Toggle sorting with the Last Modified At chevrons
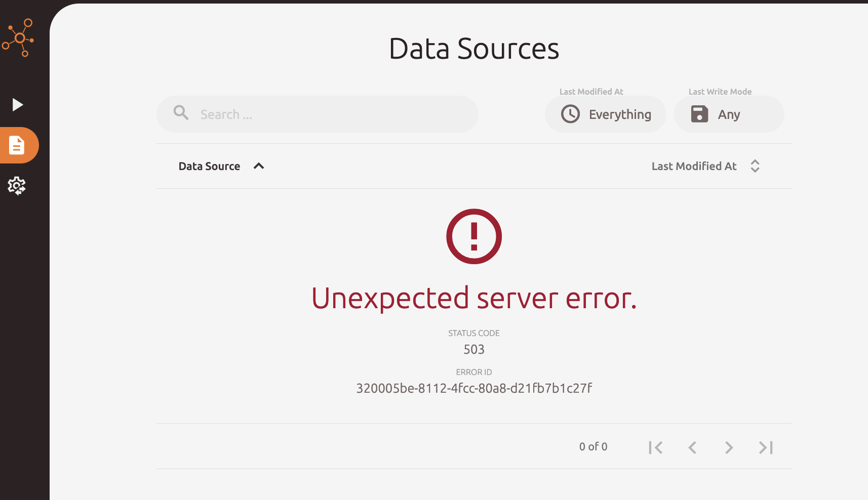Image resolution: width=868 pixels, height=500 pixels. coord(755,165)
